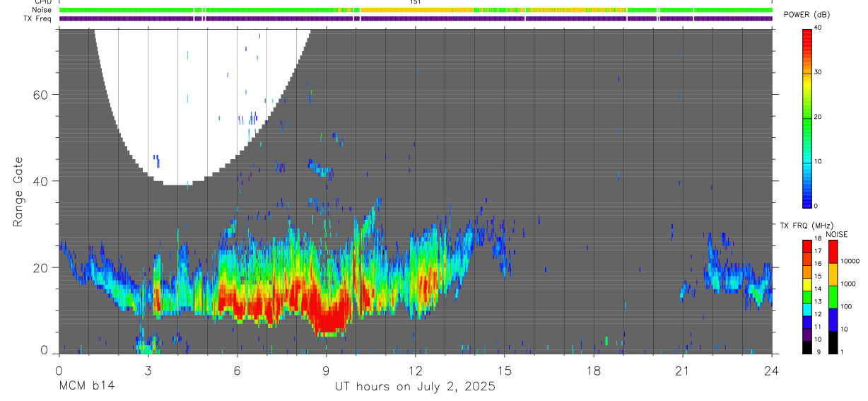Click the hour 21 tick label on time axis

point(683,371)
